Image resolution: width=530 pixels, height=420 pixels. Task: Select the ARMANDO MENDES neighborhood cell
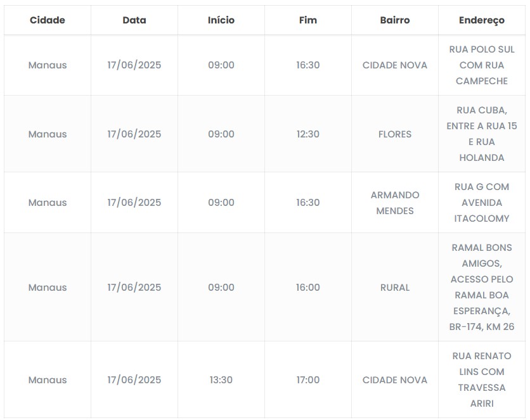(x=395, y=203)
